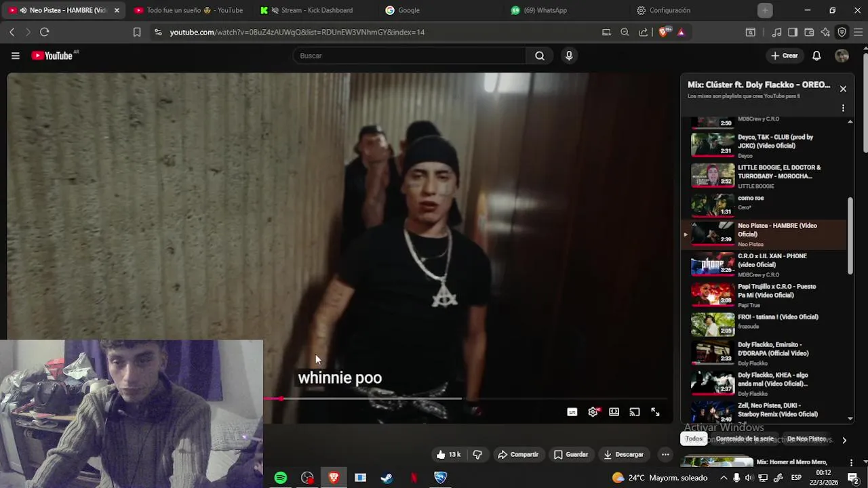The height and width of the screenshot is (488, 868).
Task: Click the Descargar button
Action: pos(623,455)
